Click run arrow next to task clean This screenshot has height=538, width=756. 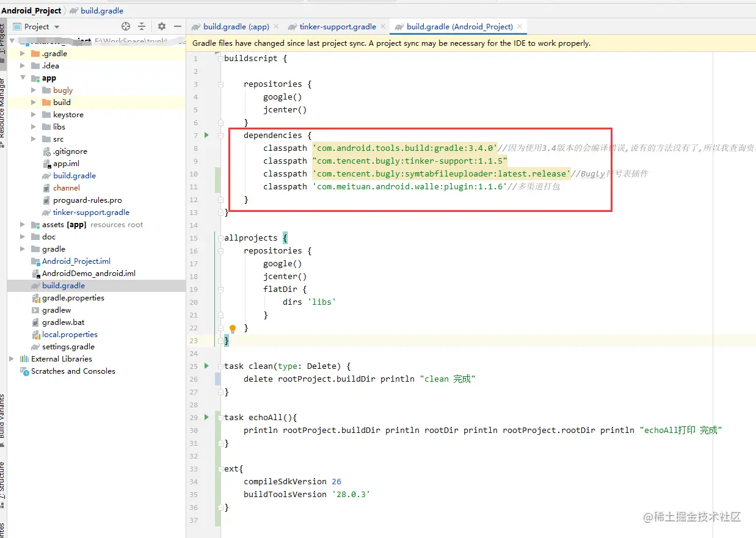tap(206, 366)
